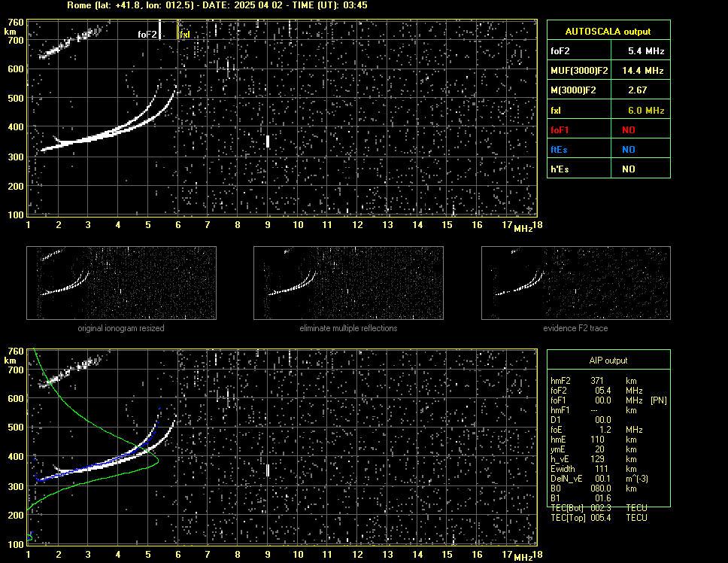Click the B1 value 01.6

[602, 498]
